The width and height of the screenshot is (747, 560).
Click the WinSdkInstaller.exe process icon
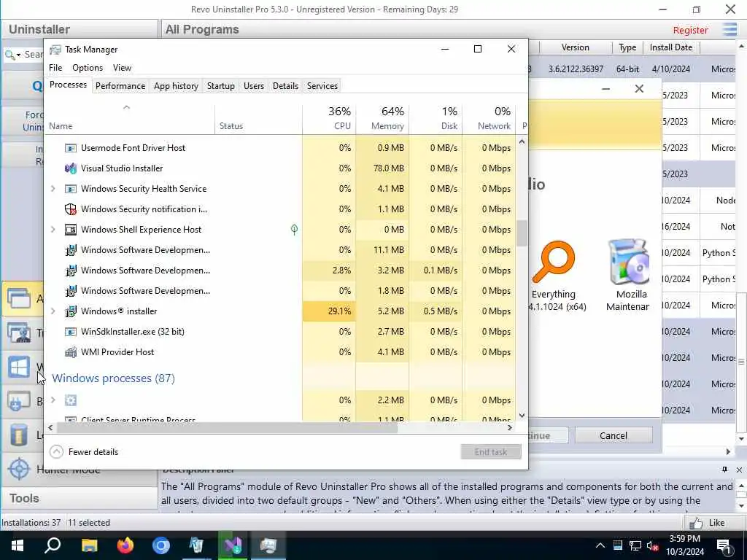pyautogui.click(x=71, y=332)
